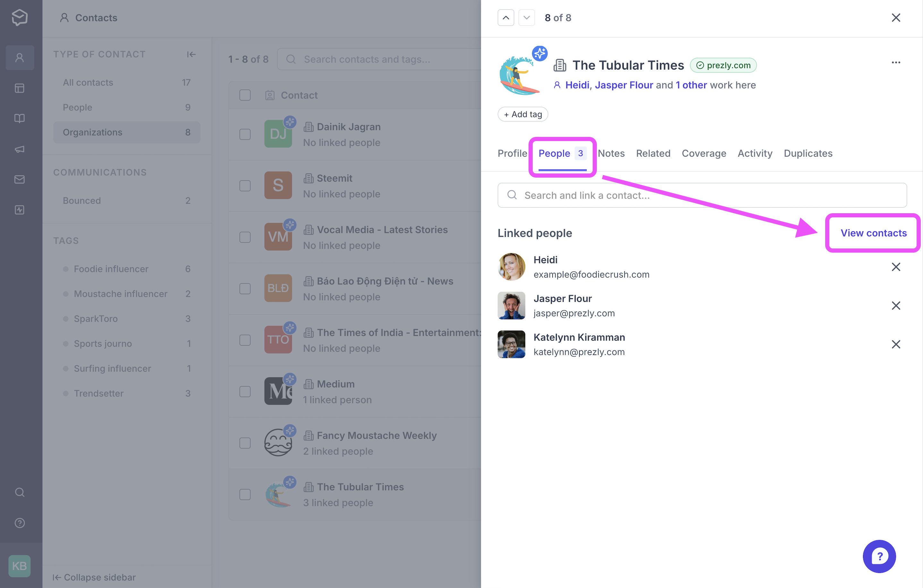923x588 pixels.
Task: Filter by Moustache influencer tag
Action: point(126,294)
